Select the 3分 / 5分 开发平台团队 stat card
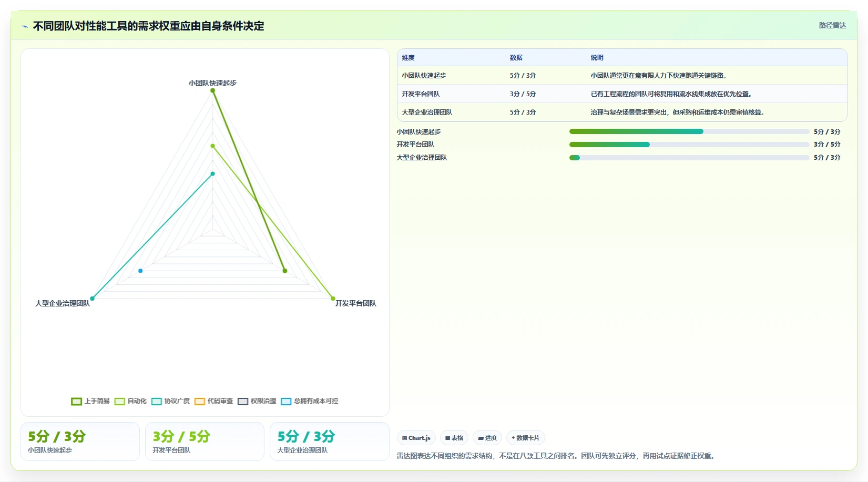Screen dimensions: 868x482 [x=205, y=442]
